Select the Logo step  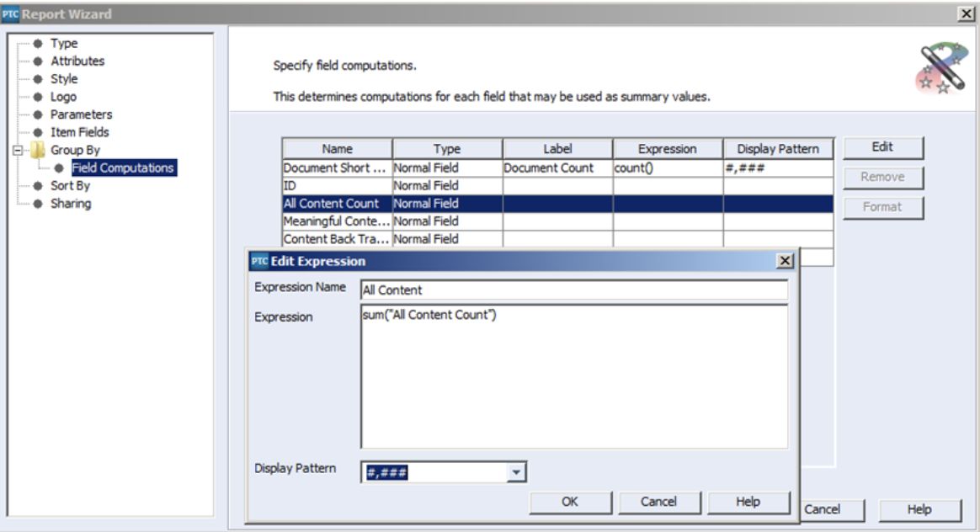63,97
